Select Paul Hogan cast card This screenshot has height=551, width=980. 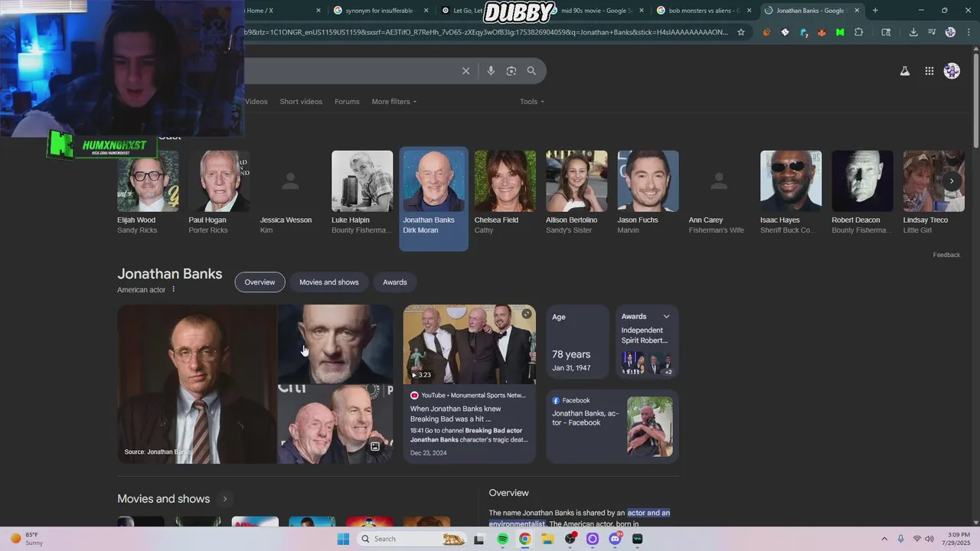(219, 193)
